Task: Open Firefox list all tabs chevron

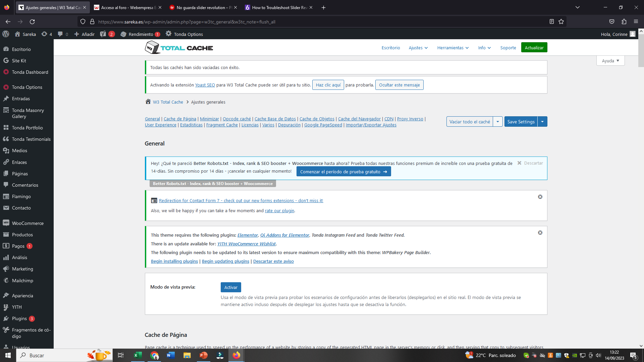Action: pyautogui.click(x=577, y=7)
